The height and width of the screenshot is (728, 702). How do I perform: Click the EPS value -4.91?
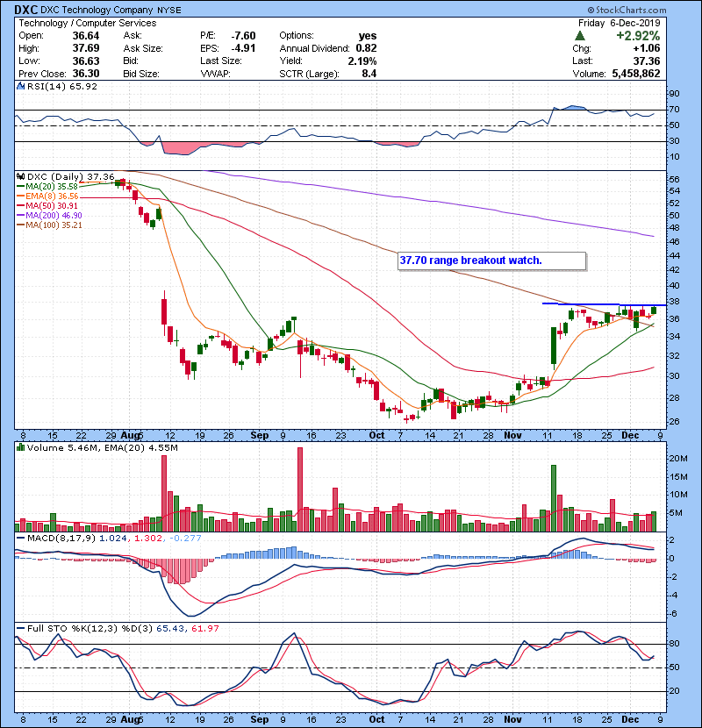click(x=243, y=48)
